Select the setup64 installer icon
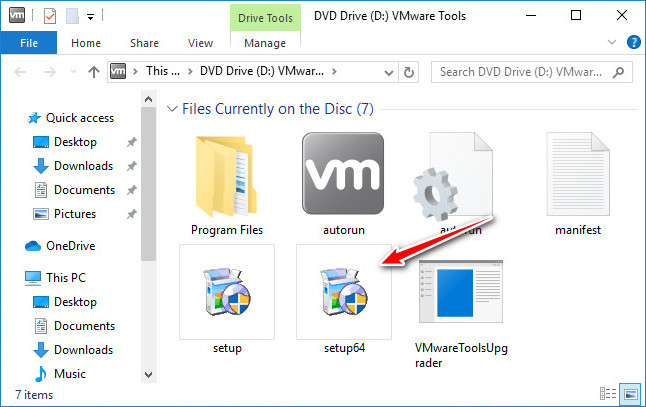The width and height of the screenshot is (646, 407). click(x=344, y=292)
